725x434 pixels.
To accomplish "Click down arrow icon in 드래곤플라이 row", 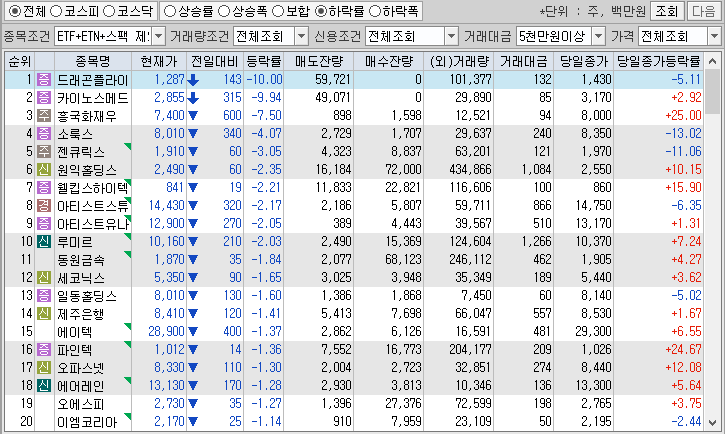I will tap(193, 80).
